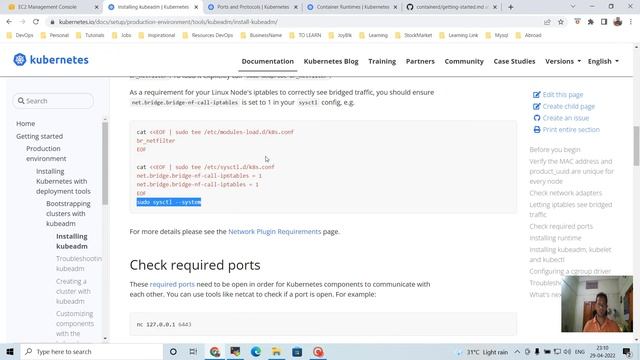Screen dimensions: 640x360
Task: Open Microsoft Edge from taskbar
Action: (256, 351)
